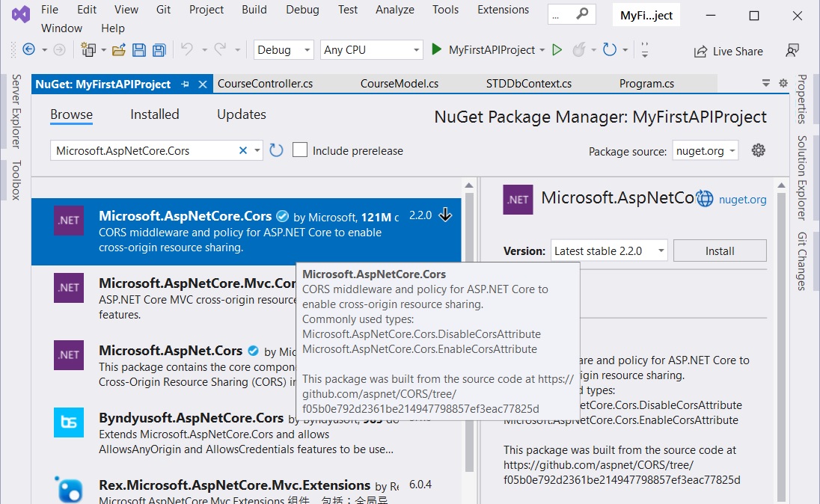This screenshot has height=504, width=820.
Task: Open the Server Explorer side panel
Action: point(16,111)
